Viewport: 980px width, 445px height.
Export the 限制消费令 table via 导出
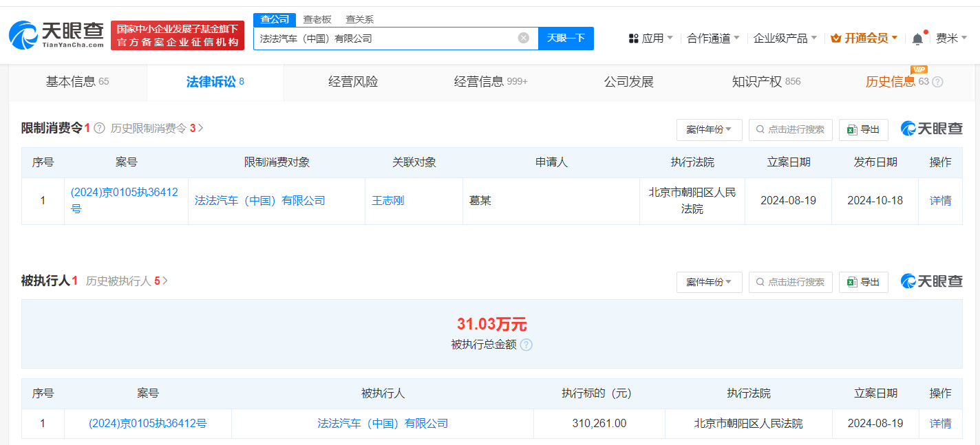click(x=864, y=129)
